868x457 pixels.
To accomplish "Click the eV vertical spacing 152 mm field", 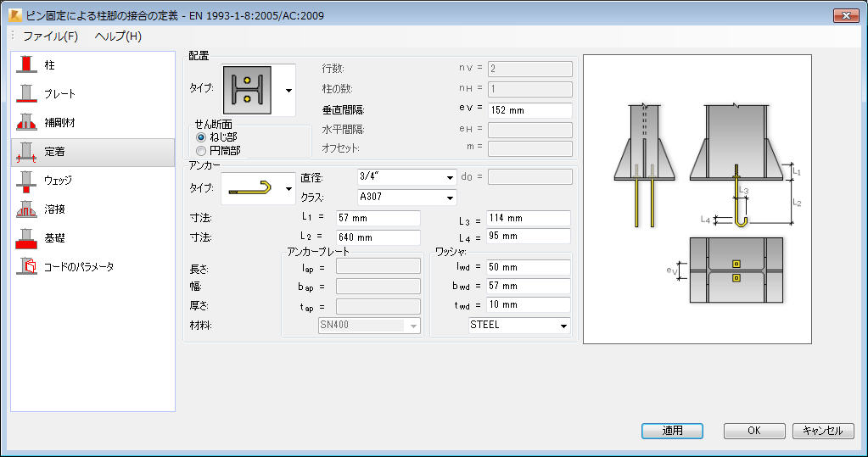I will click(529, 110).
